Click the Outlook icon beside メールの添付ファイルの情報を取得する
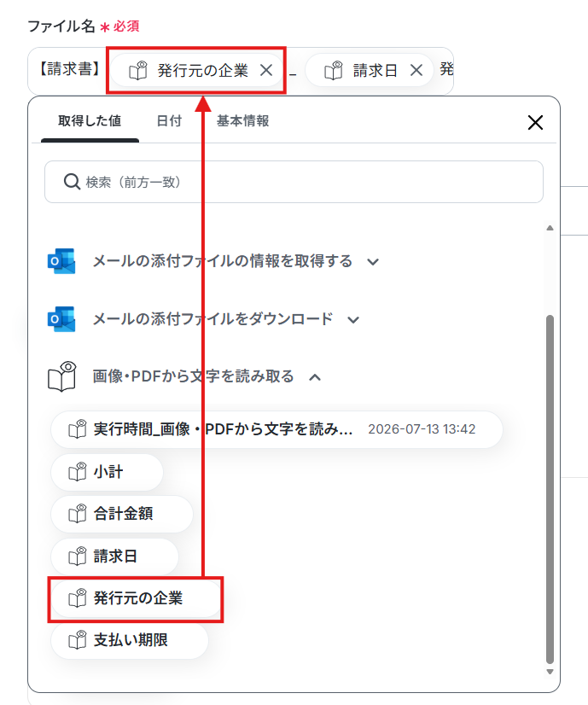This screenshot has height=705, width=588. pos(61,261)
